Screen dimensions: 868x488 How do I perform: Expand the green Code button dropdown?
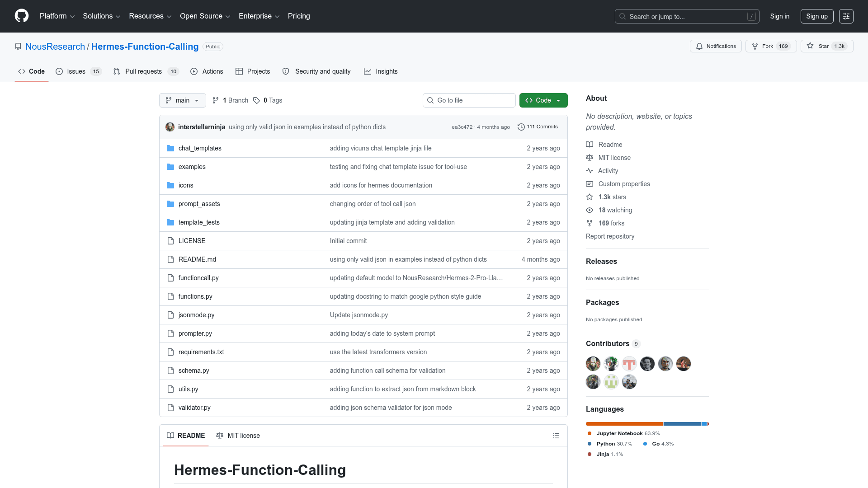tap(559, 100)
